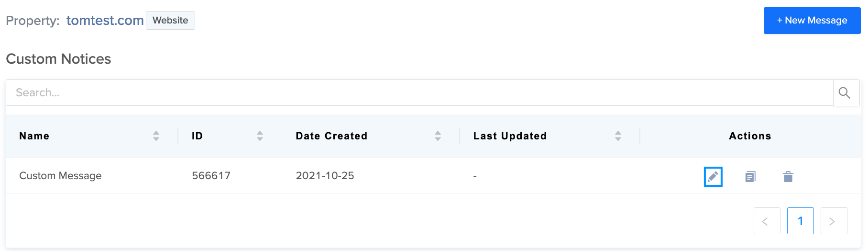The image size is (868, 251).
Task: Duplicate the Custom Message notice
Action: click(x=750, y=177)
